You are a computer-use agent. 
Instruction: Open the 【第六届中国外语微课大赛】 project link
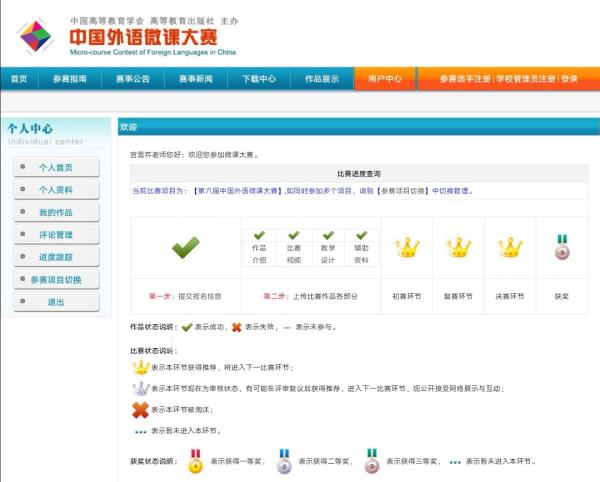coord(238,190)
